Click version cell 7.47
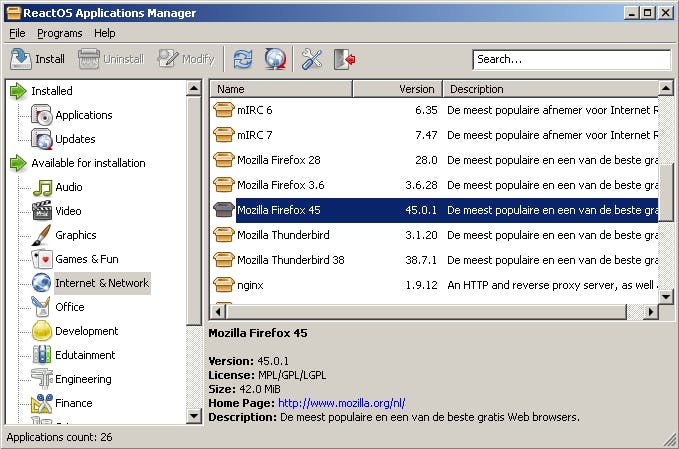The height and width of the screenshot is (449, 679). coord(426,135)
